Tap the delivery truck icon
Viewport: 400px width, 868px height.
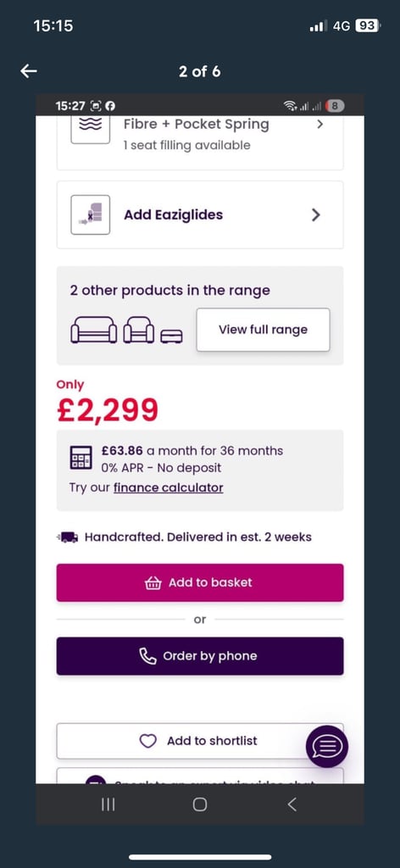pos(68,537)
